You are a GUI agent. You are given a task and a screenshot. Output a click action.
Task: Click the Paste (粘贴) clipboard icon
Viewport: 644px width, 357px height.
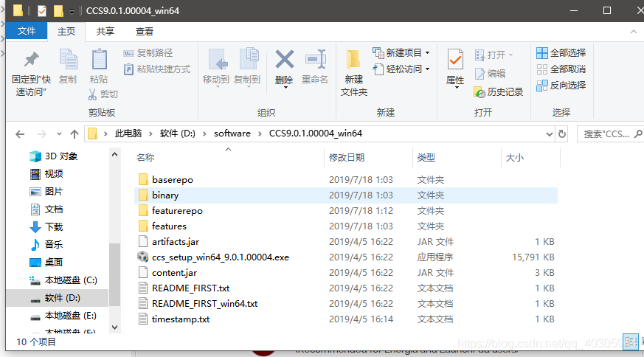click(x=99, y=60)
